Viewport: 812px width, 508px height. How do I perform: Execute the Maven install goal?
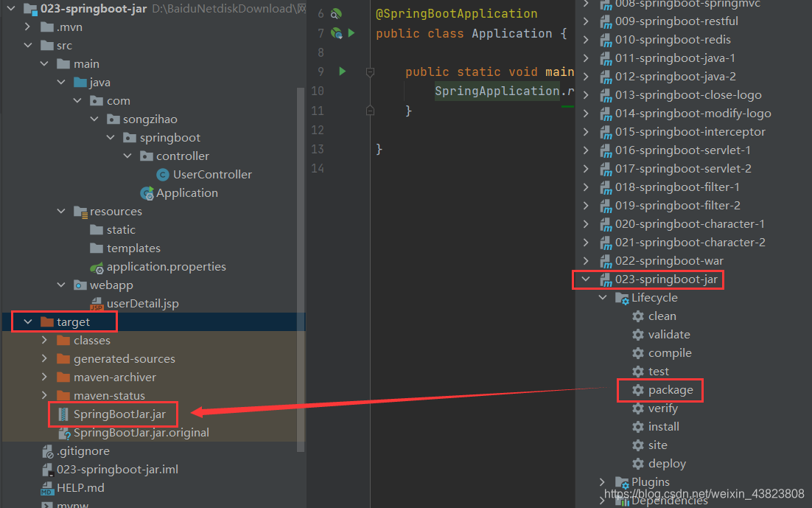[662, 426]
